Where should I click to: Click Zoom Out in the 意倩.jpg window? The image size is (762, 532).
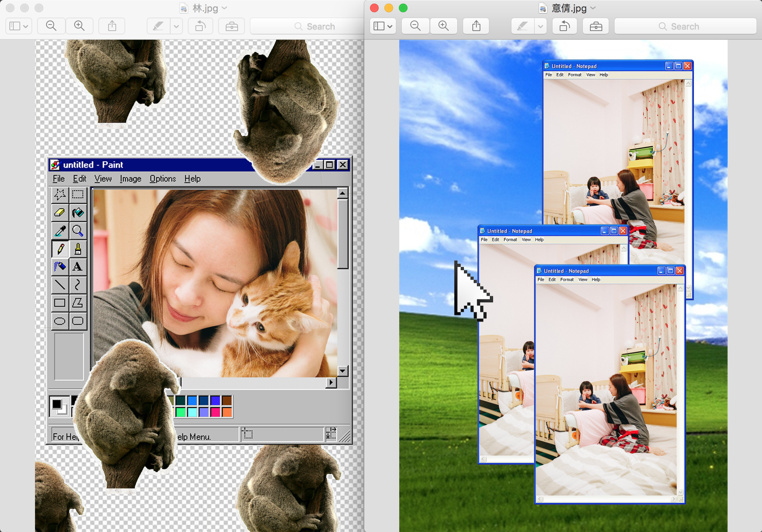(415, 26)
